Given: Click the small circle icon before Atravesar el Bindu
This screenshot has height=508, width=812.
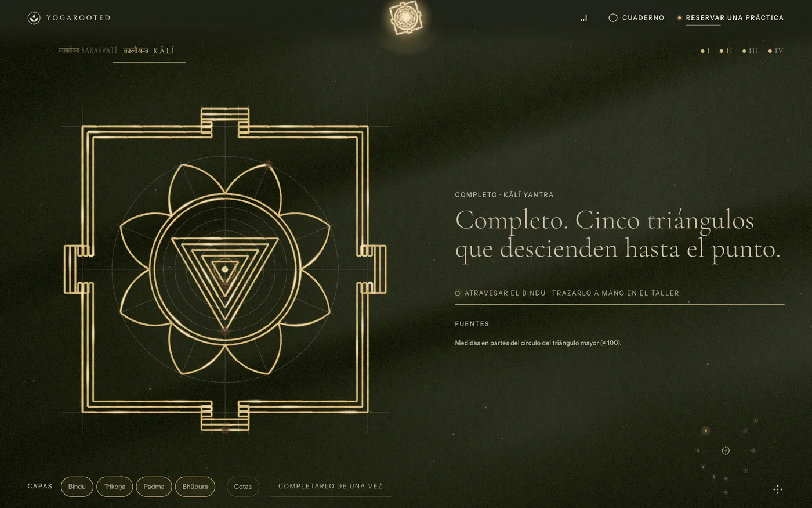Looking at the screenshot, I should point(458,294).
